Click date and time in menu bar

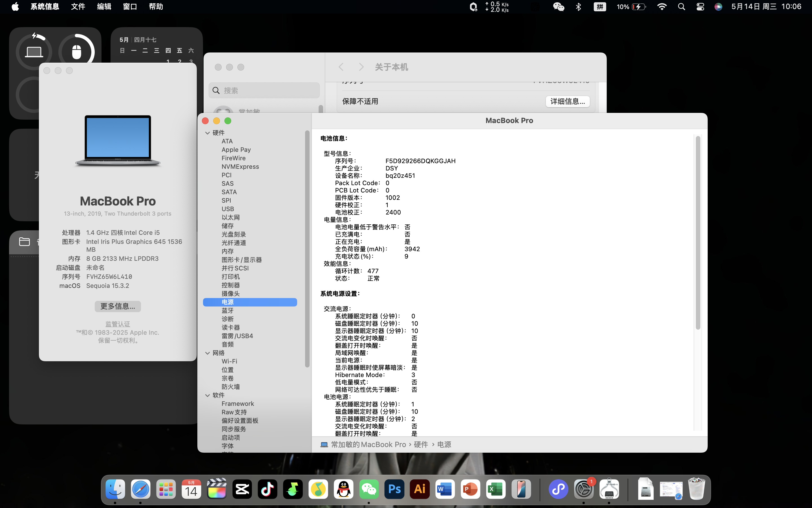pyautogui.click(x=766, y=7)
